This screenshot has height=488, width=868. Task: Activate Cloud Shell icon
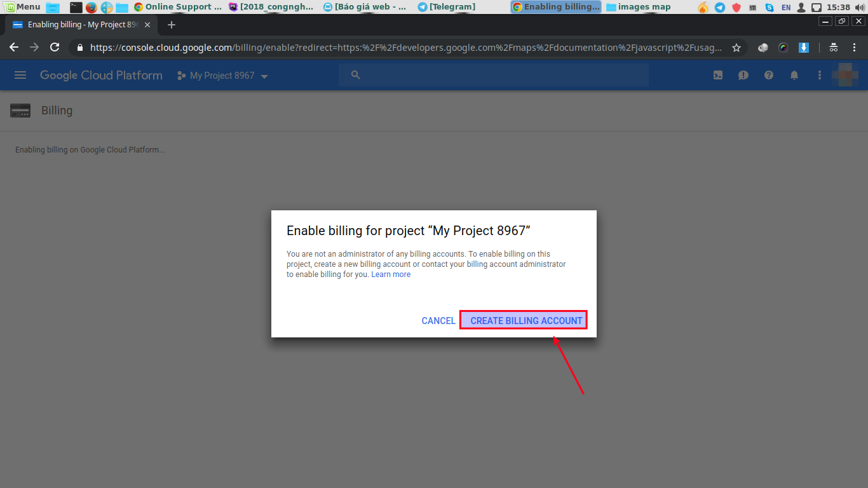click(x=718, y=75)
